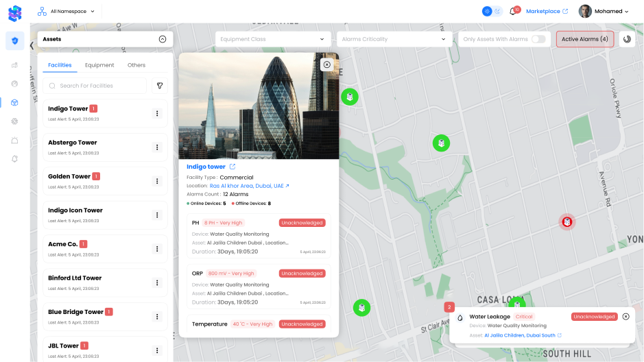Select the cube assets icon in sidebar

[x=14, y=102]
